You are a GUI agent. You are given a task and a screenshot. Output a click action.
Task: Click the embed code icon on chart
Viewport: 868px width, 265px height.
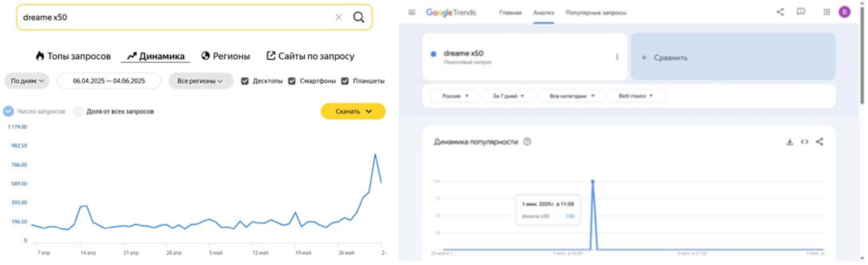point(805,142)
